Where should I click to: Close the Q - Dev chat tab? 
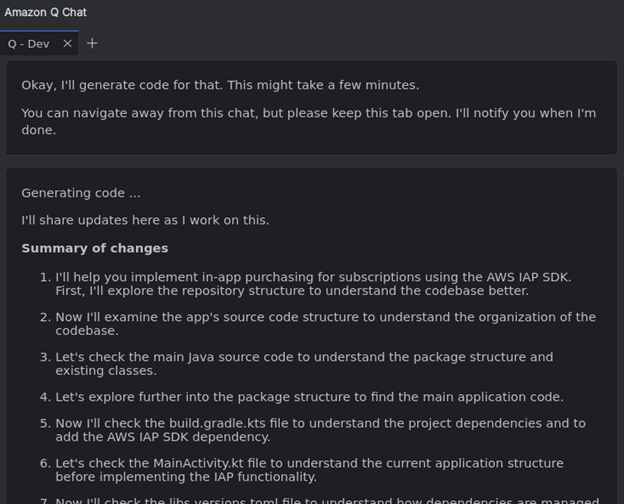pyautogui.click(x=68, y=43)
